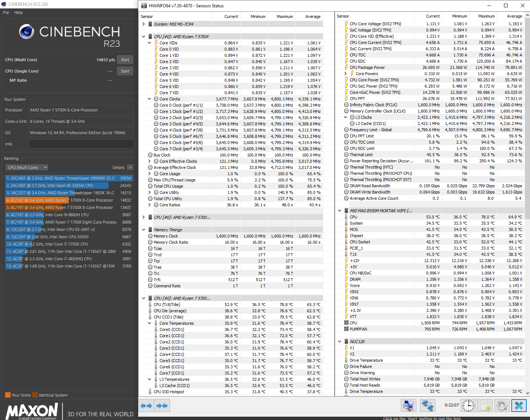Select the 'Total Host Writes' row
530x420 pixels.
point(430,379)
